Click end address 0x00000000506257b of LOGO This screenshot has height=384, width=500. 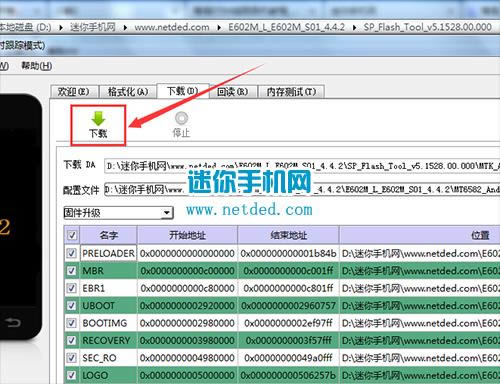tap(288, 375)
